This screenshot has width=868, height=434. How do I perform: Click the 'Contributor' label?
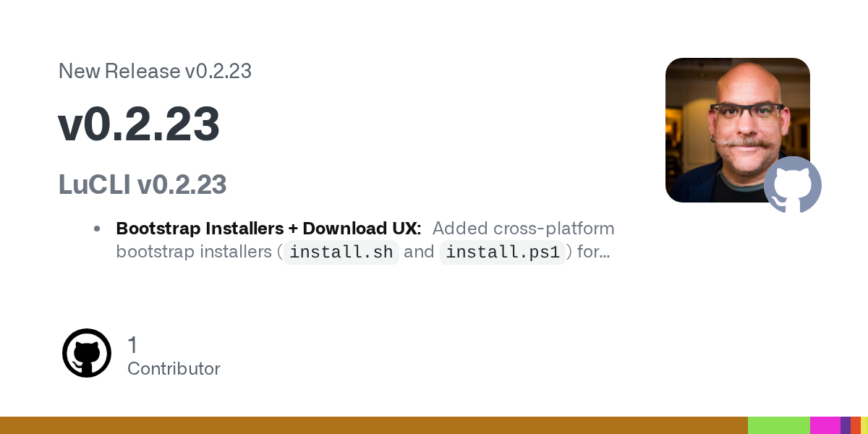pos(174,369)
